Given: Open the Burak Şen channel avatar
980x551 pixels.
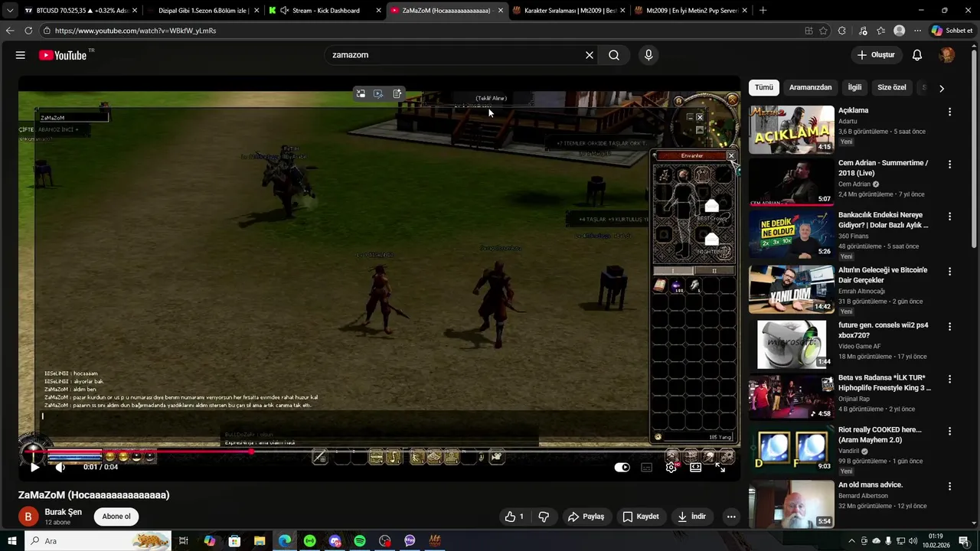Looking at the screenshot, I should coord(28,517).
